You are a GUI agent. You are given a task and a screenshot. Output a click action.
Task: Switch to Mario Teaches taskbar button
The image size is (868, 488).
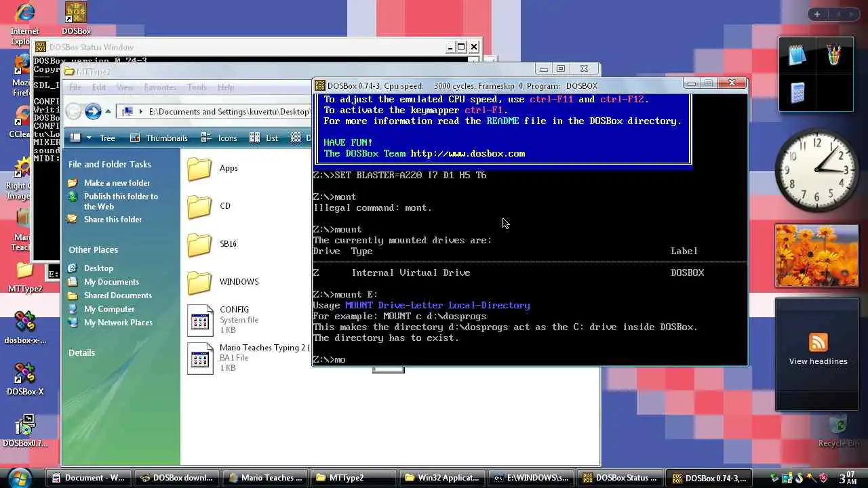point(264,478)
